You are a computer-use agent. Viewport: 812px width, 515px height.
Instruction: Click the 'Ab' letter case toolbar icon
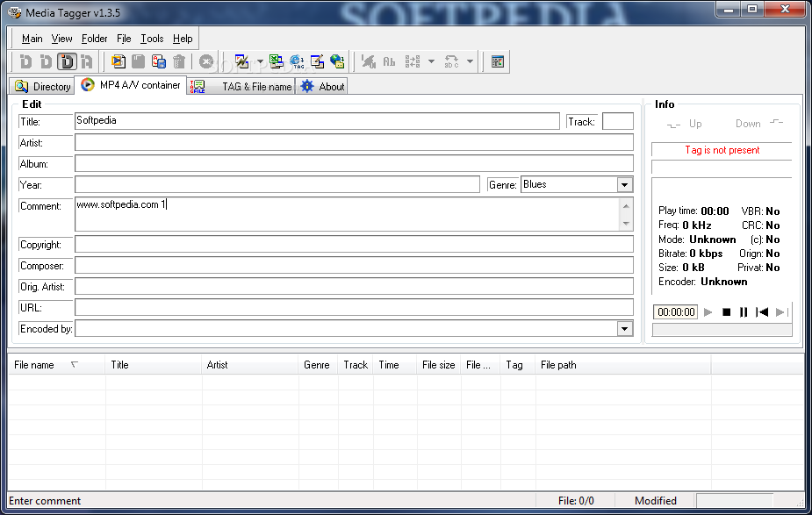[389, 61]
